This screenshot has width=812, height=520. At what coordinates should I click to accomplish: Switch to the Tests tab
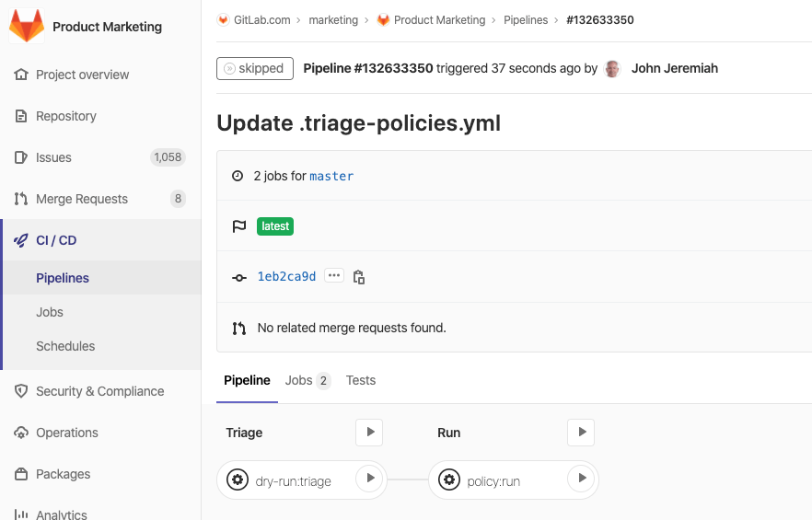[361, 380]
